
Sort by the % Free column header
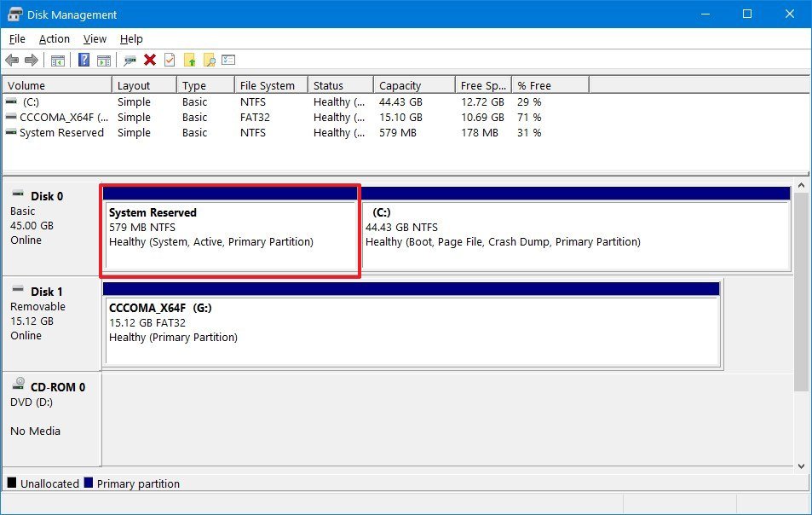click(550, 85)
